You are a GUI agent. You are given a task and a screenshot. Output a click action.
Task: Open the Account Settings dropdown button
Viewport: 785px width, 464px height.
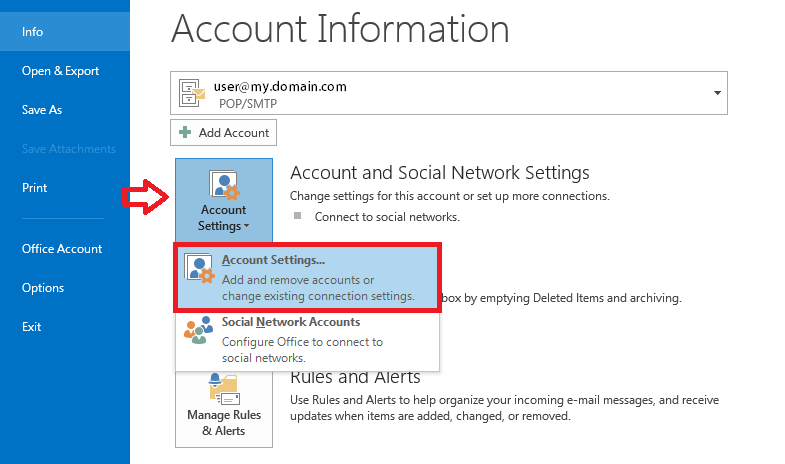pyautogui.click(x=224, y=201)
